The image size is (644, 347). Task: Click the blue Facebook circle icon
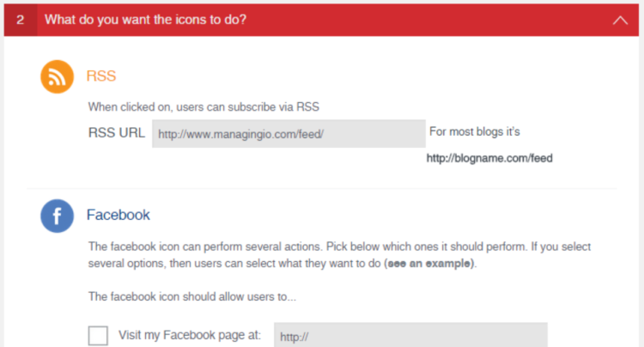pos(57,216)
